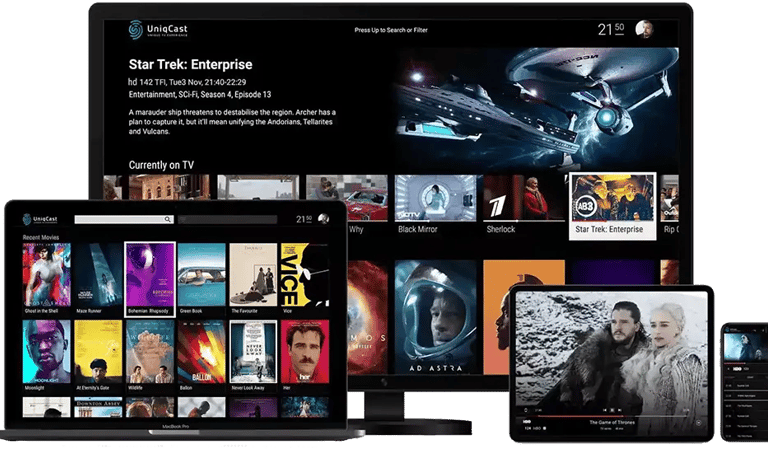Click the 21:50 clock on the TV screen
Image resolution: width=768 pixels, height=463 pixels.
(x=611, y=29)
